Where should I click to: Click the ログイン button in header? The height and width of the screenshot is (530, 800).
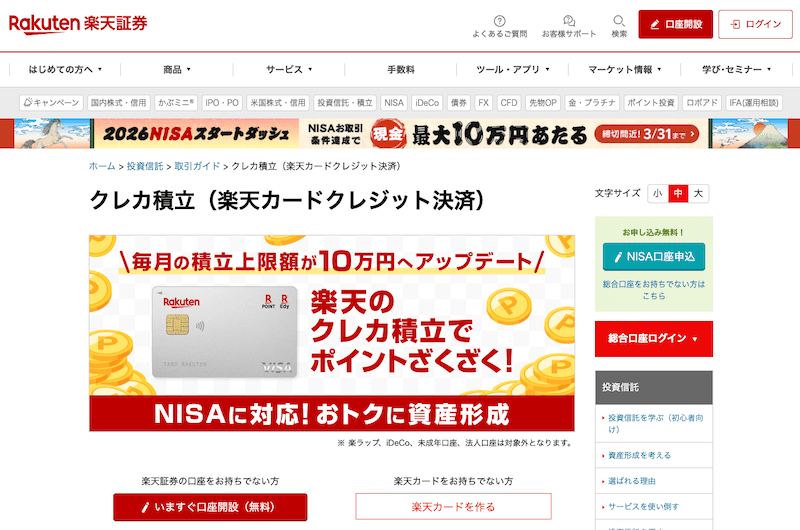click(x=755, y=24)
